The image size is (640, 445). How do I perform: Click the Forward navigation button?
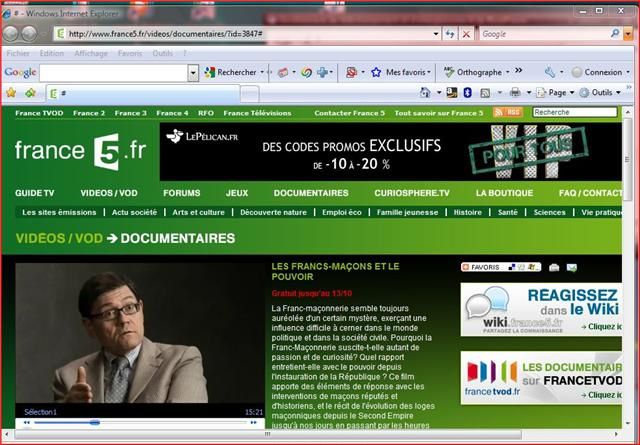30,33
